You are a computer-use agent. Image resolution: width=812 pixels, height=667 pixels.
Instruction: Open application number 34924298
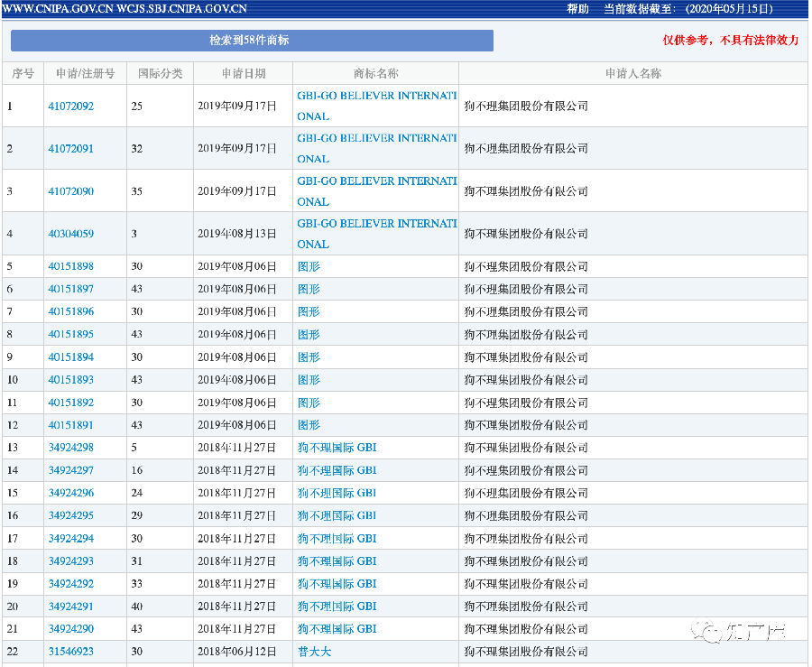click(x=71, y=448)
